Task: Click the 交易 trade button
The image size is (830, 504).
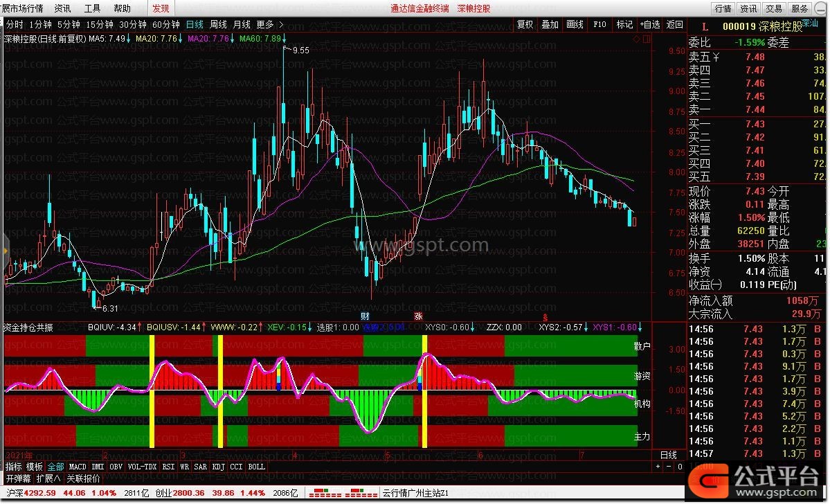Action: click(774, 8)
